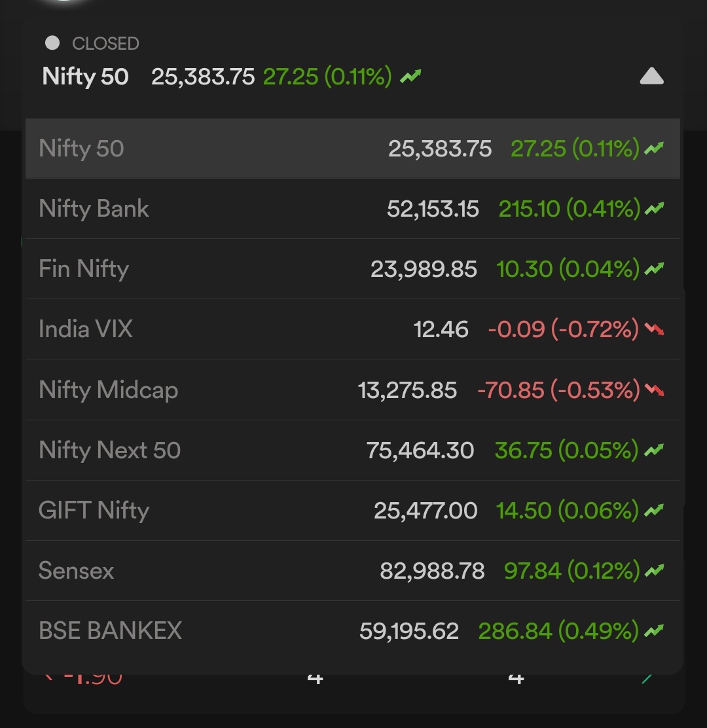The width and height of the screenshot is (707, 728).
Task: Click the BSE BANKEX uptrend icon
Action: [654, 631]
